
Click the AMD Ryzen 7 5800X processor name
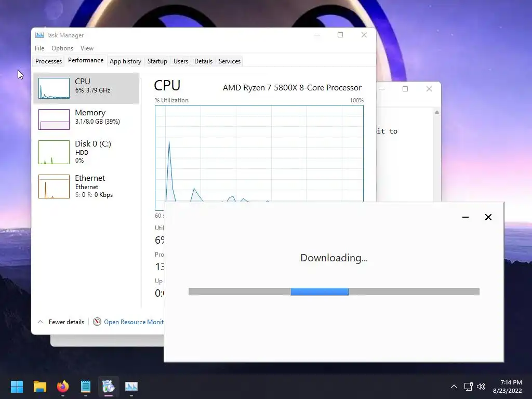[x=292, y=87]
